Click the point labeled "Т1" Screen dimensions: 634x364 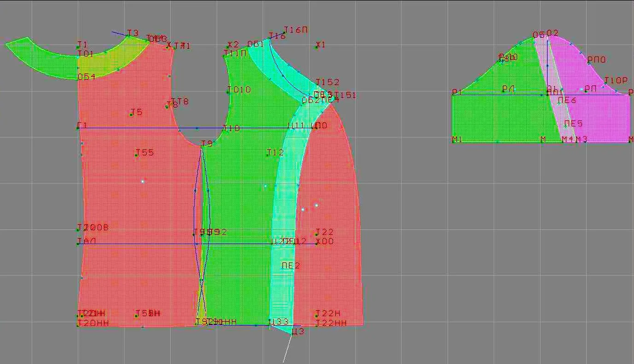coord(82,45)
